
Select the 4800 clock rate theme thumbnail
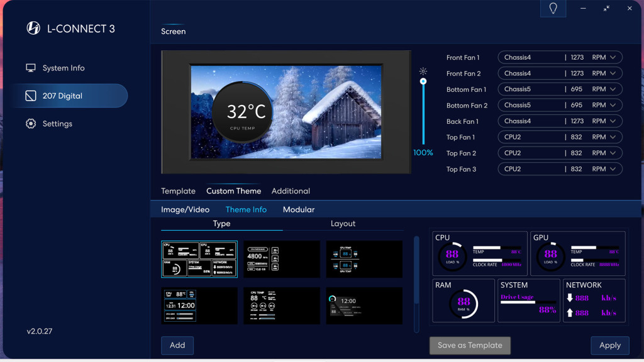[282, 259]
